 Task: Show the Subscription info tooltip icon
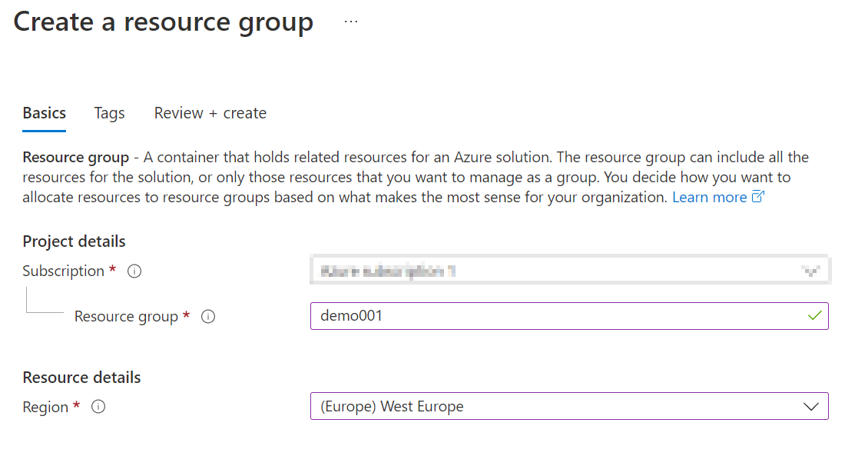pos(134,271)
